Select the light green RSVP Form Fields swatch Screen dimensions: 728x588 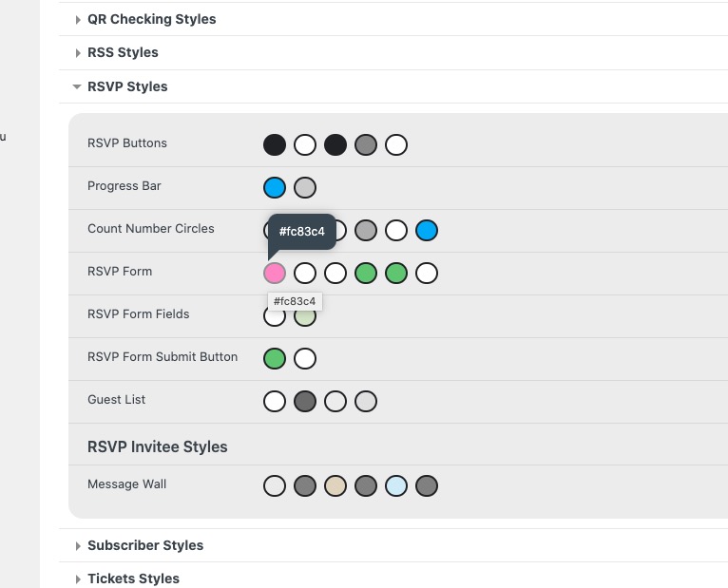click(305, 318)
